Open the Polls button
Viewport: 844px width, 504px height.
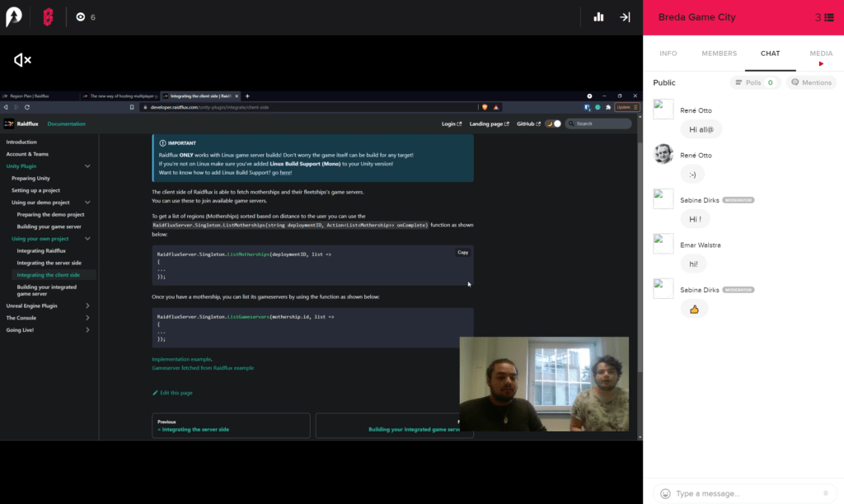(755, 82)
